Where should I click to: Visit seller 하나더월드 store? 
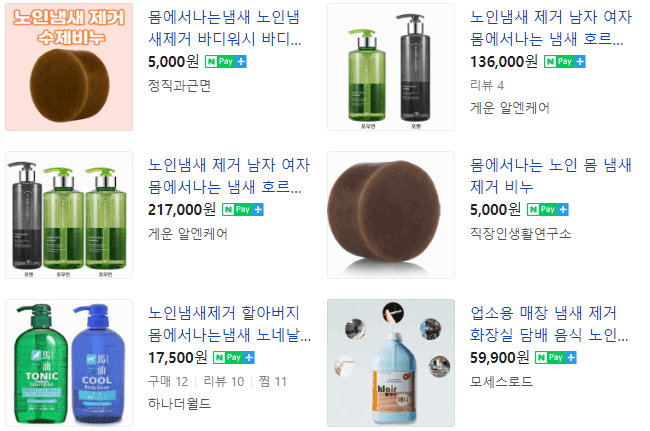tap(179, 404)
